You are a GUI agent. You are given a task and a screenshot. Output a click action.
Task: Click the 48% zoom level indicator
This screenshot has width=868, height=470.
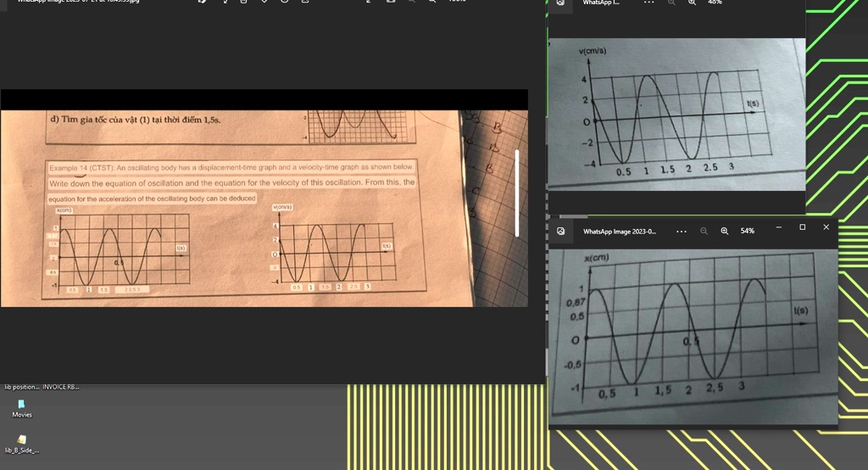(x=715, y=3)
